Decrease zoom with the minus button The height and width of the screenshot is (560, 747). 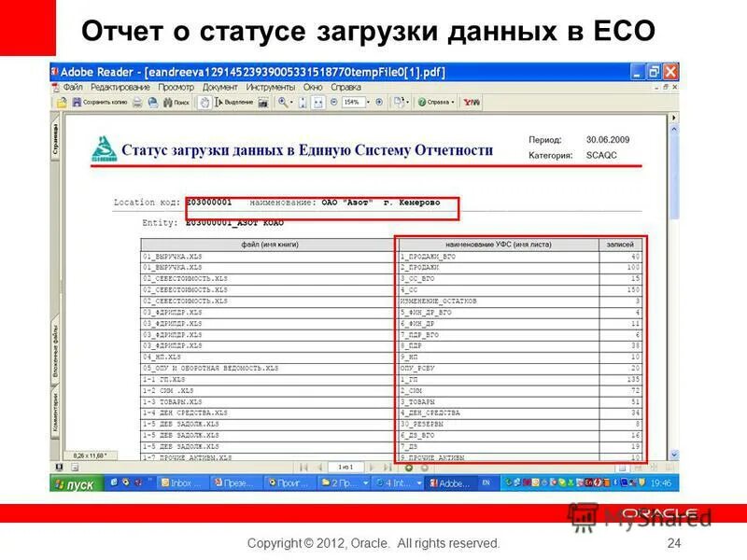[x=334, y=103]
